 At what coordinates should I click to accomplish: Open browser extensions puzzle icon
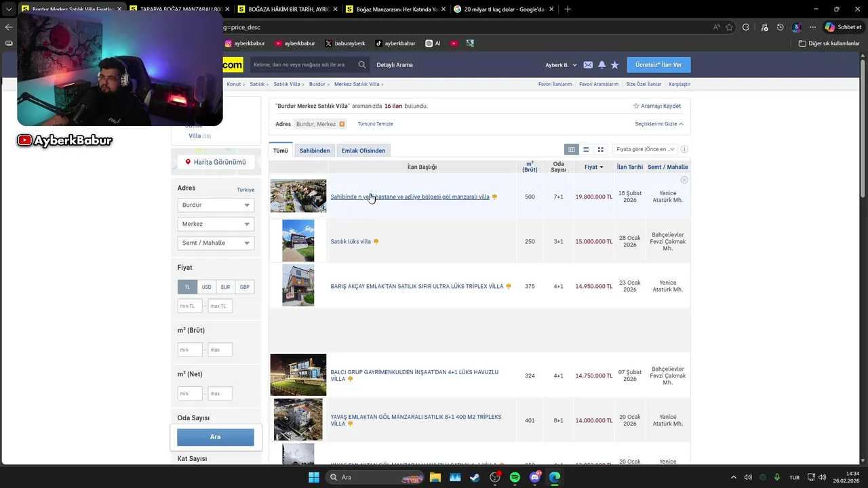[x=746, y=27]
